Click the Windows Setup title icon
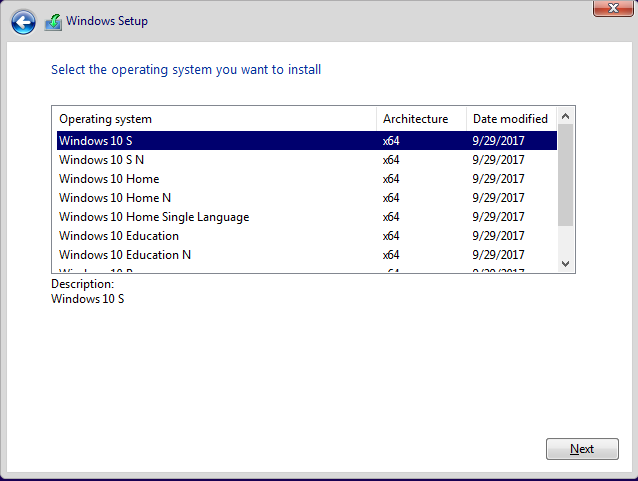The image size is (638, 481). point(53,22)
